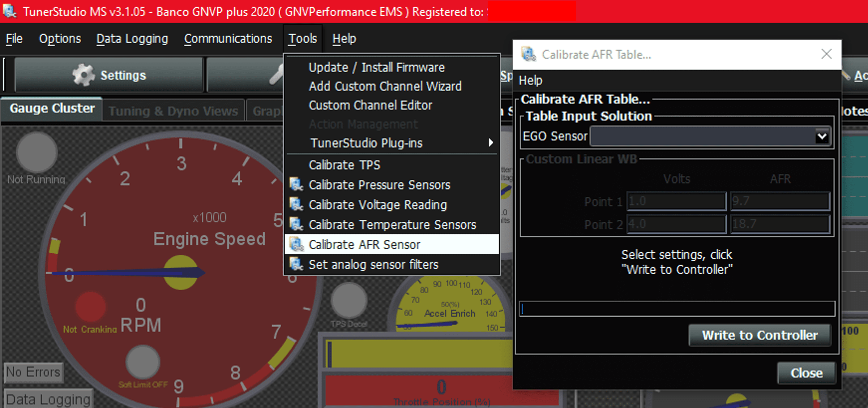
Task: Open the Data Logging menu
Action: [x=132, y=39]
